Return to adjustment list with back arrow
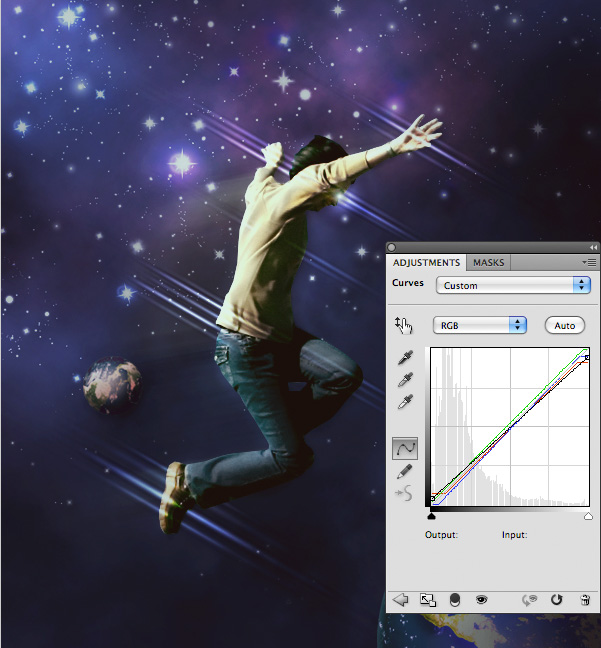This screenshot has width=601, height=648. point(400,599)
